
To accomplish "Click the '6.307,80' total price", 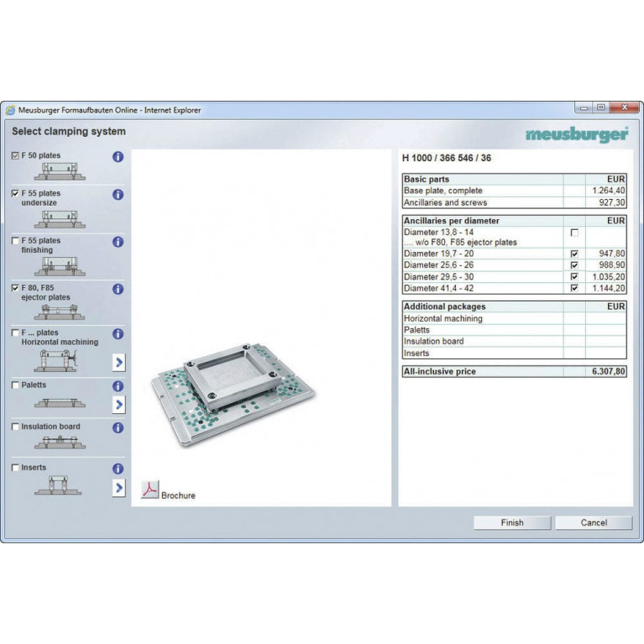I will point(608,372).
